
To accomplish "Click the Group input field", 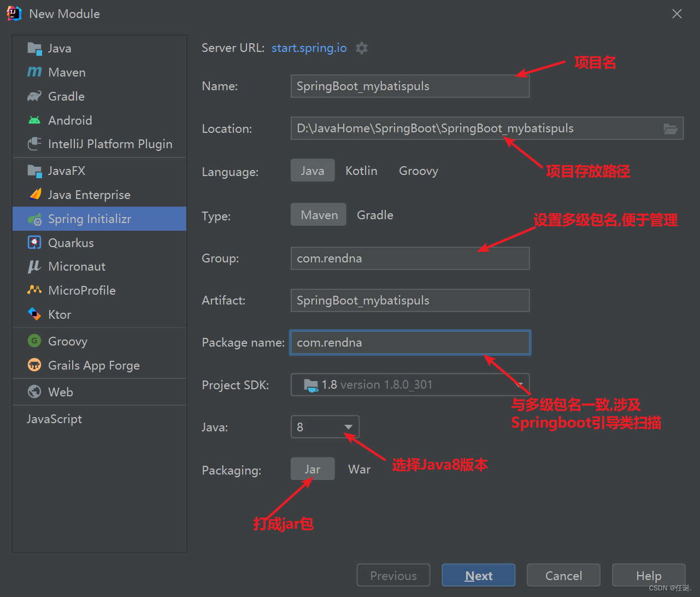I will (x=410, y=258).
